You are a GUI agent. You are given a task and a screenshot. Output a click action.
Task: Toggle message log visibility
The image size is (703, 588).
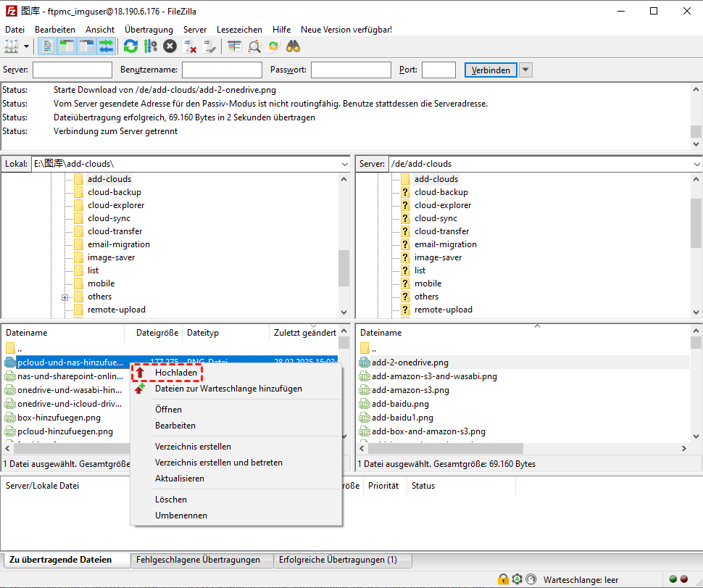coord(48,46)
